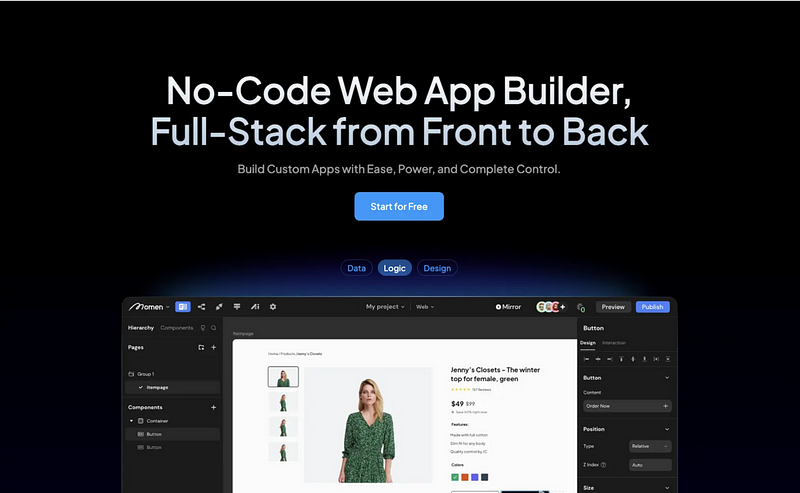Open the My project dropdown
The width and height of the screenshot is (800, 493).
[x=385, y=307]
